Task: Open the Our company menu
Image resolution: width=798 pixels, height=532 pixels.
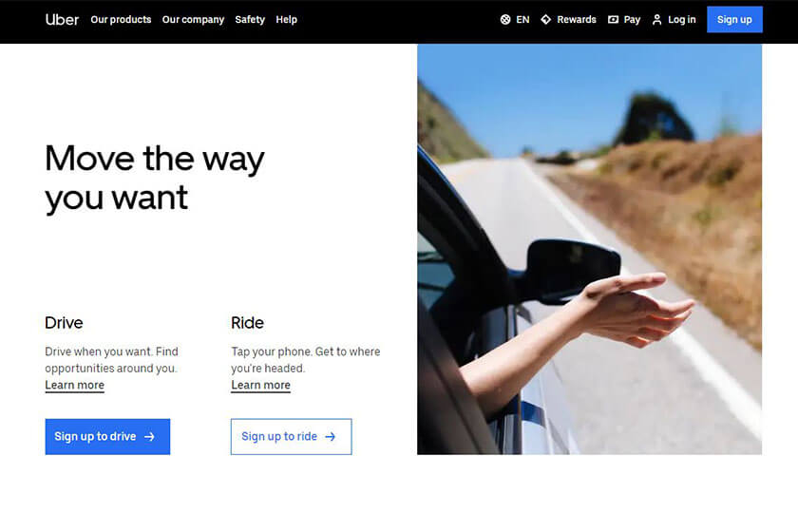Action: tap(193, 19)
